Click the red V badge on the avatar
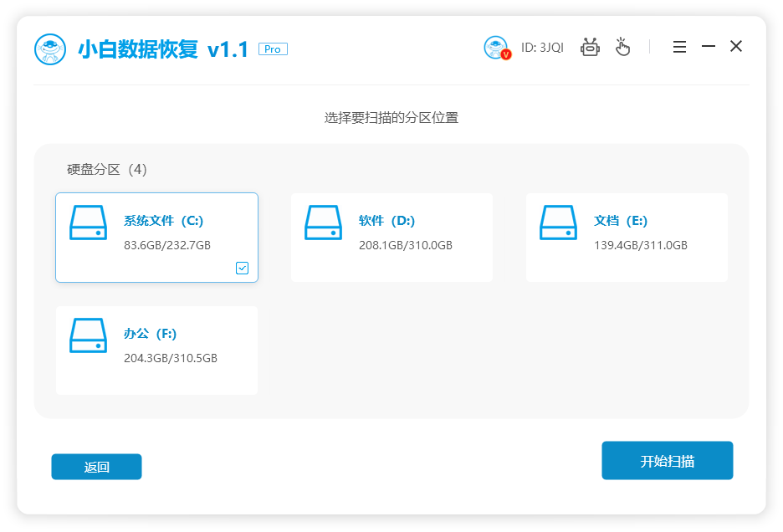783x532 pixels. coord(506,57)
